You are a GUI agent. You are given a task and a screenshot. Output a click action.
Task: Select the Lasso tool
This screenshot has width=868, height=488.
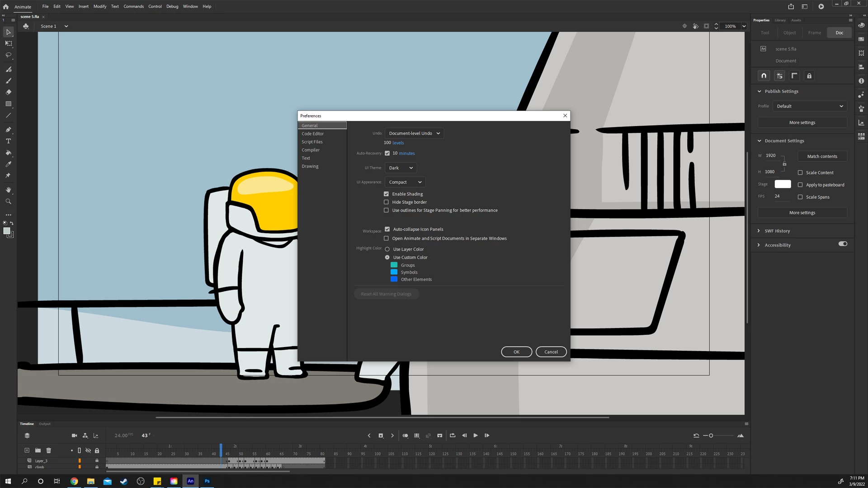[8, 55]
